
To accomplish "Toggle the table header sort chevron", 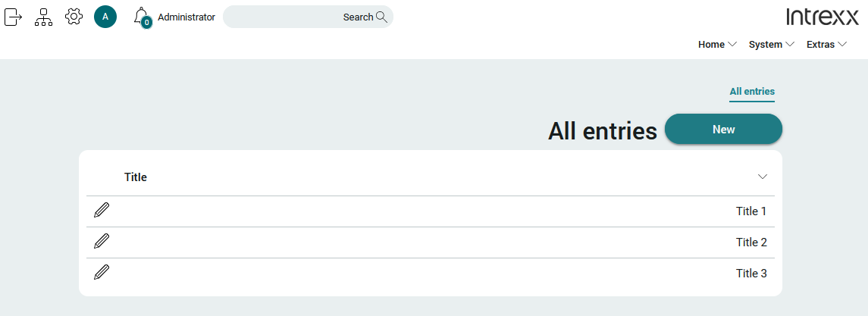I will click(763, 177).
